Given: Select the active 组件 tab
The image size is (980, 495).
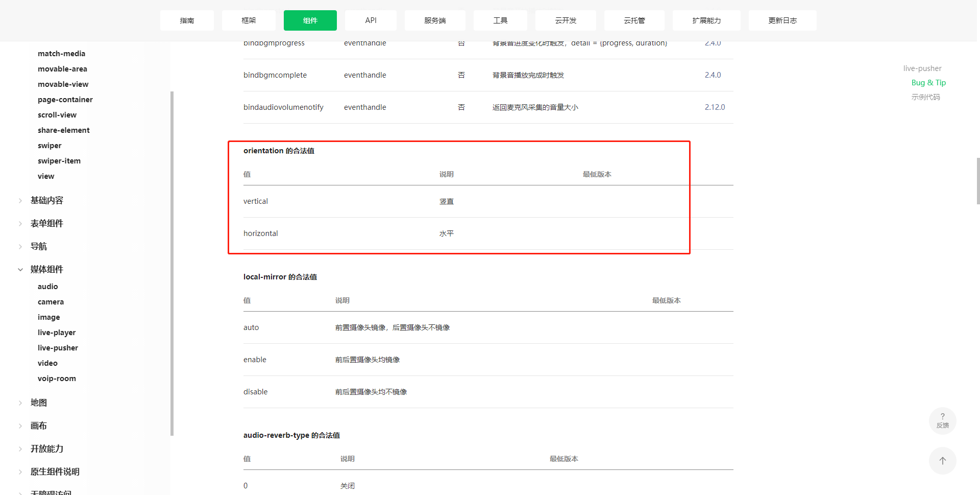Looking at the screenshot, I should tap(310, 20).
